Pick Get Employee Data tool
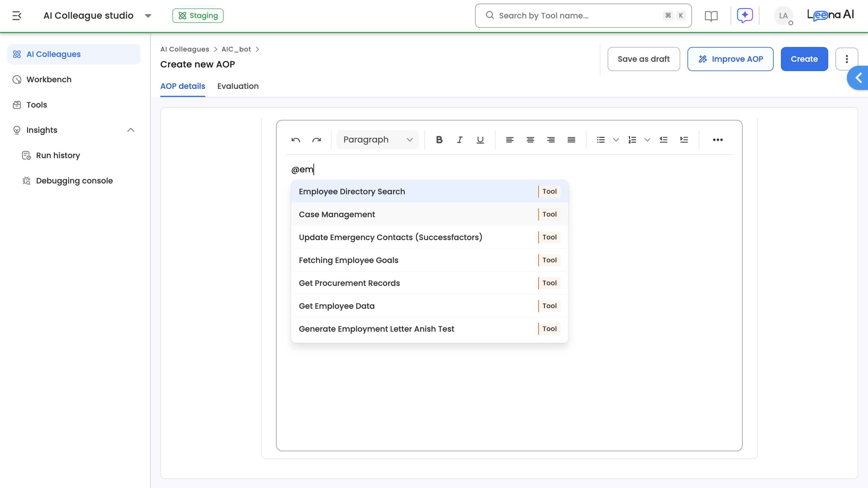 click(x=429, y=306)
